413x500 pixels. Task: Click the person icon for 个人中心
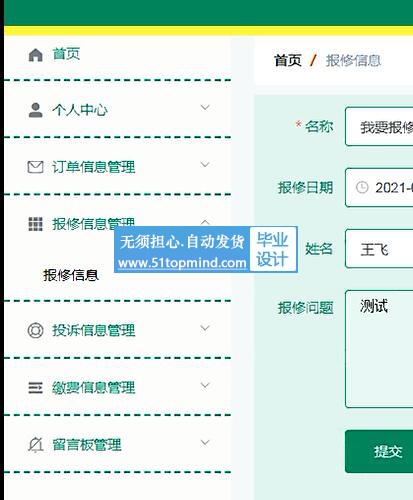click(35, 110)
